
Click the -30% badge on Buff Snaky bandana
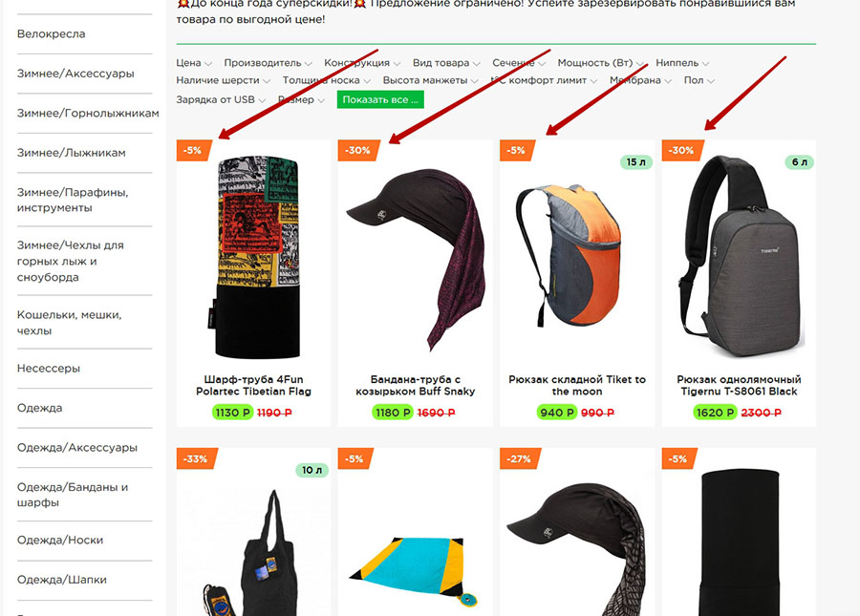[358, 150]
